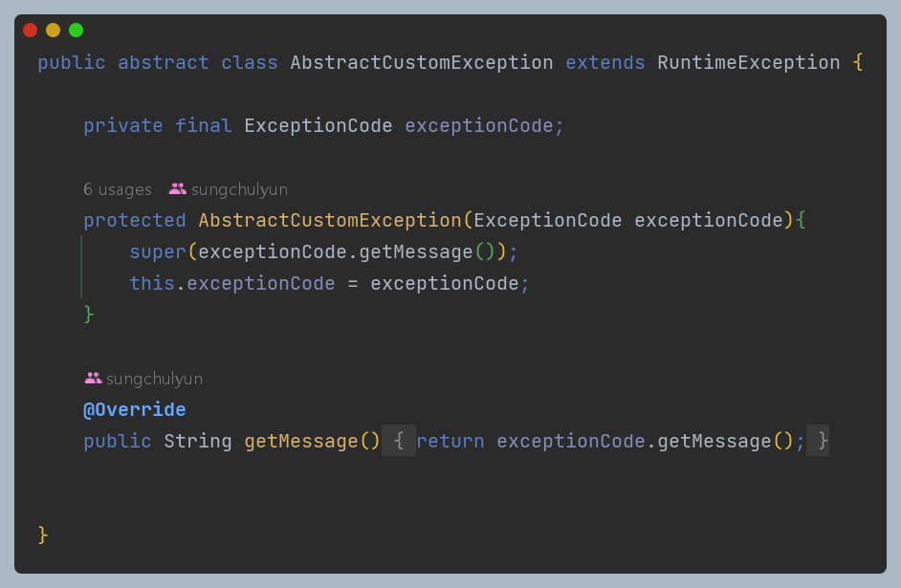Click the author icon beside "6 usages"
The width and height of the screenshot is (901, 588).
177,189
